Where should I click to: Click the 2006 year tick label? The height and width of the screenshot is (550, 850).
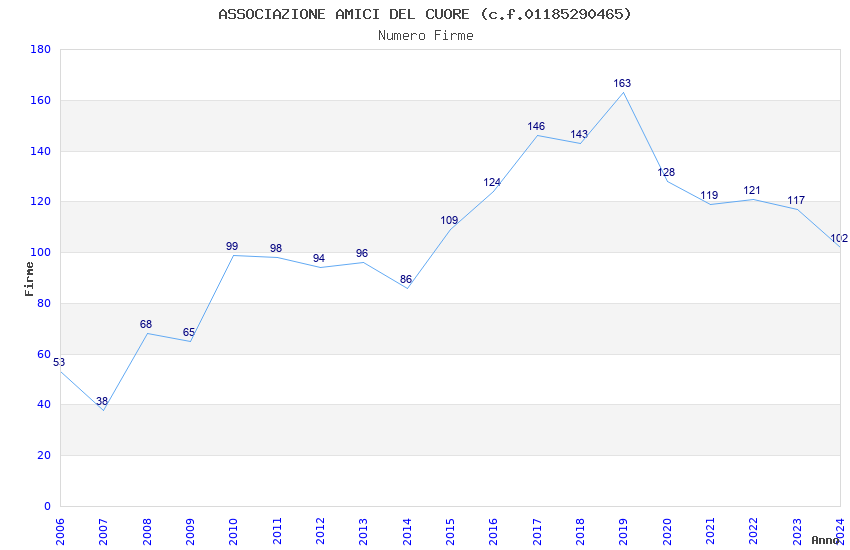pos(60,532)
